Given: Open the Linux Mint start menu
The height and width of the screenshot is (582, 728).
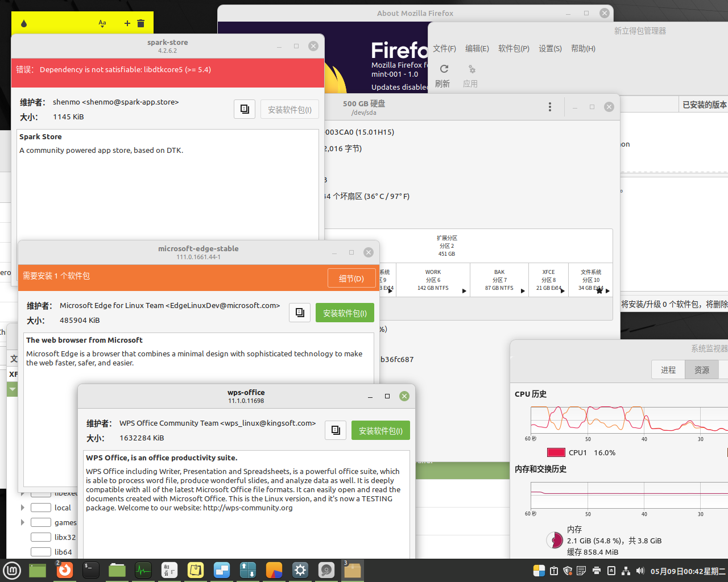Looking at the screenshot, I should [12, 570].
